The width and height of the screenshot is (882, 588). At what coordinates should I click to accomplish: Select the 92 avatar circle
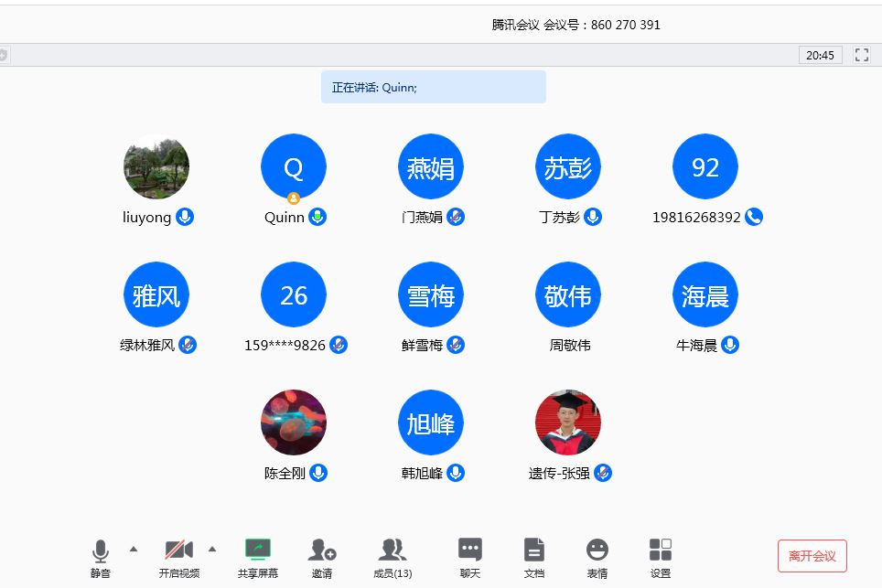click(x=705, y=166)
